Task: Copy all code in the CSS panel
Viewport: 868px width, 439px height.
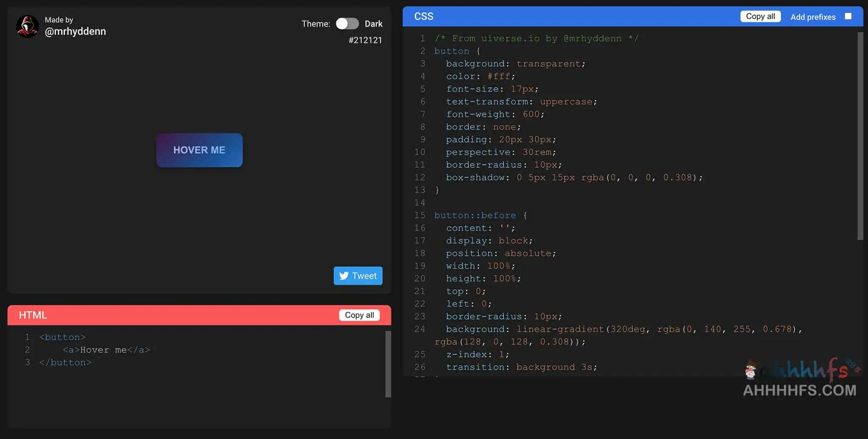Action: click(760, 17)
